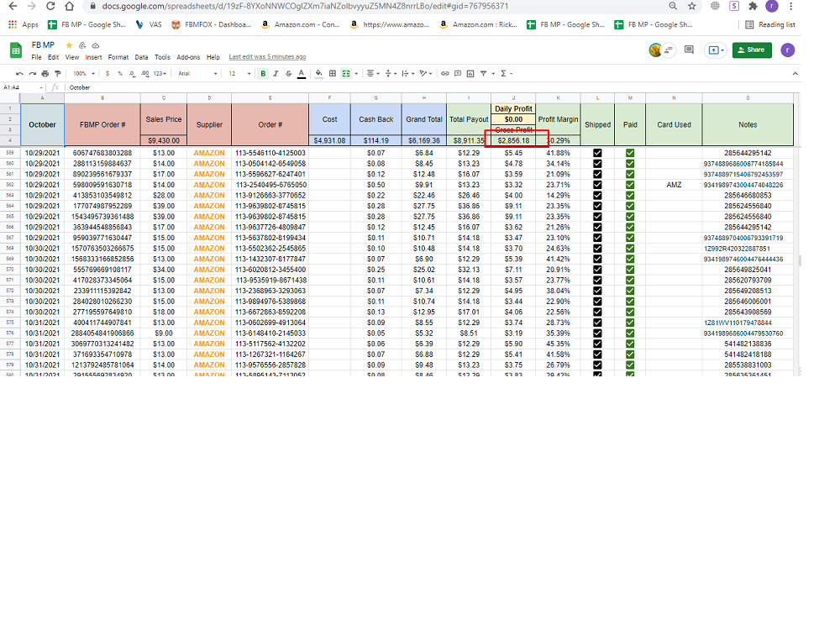Open the zoom 100% dropdown

coord(84,73)
